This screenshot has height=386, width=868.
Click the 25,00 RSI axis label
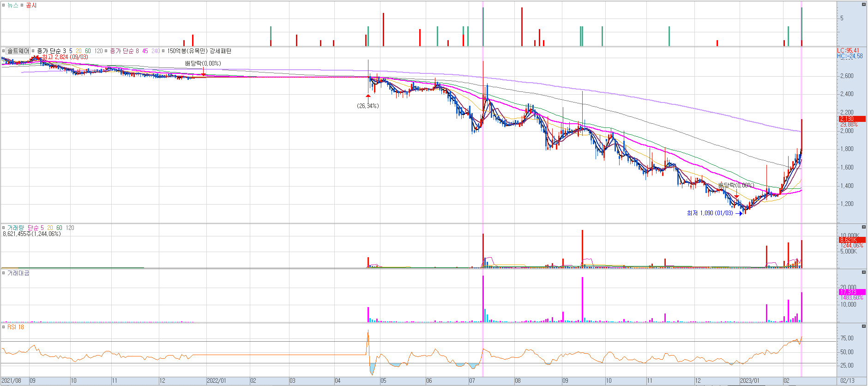point(847,365)
